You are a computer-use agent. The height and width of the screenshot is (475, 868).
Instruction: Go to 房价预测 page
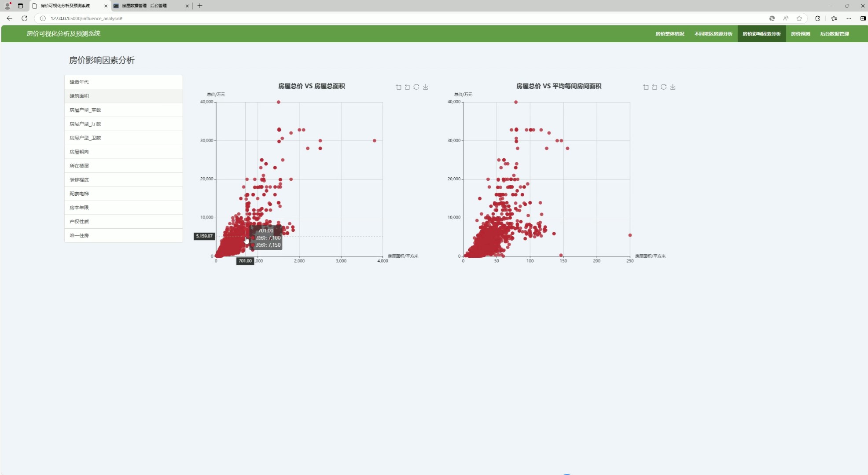(800, 34)
